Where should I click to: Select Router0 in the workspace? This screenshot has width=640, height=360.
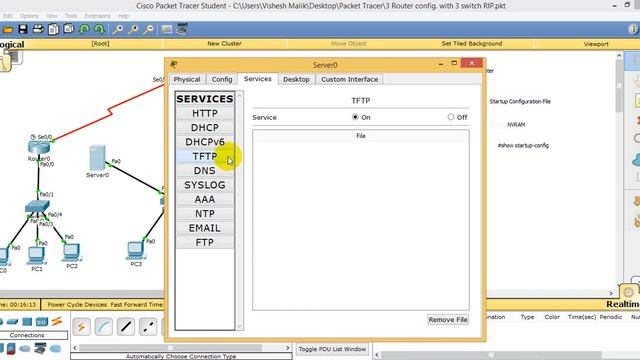(x=39, y=147)
